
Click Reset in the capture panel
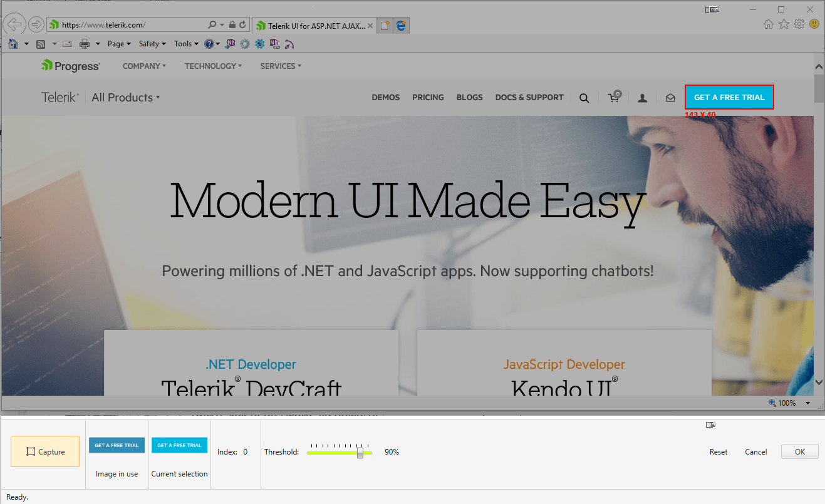click(x=719, y=451)
